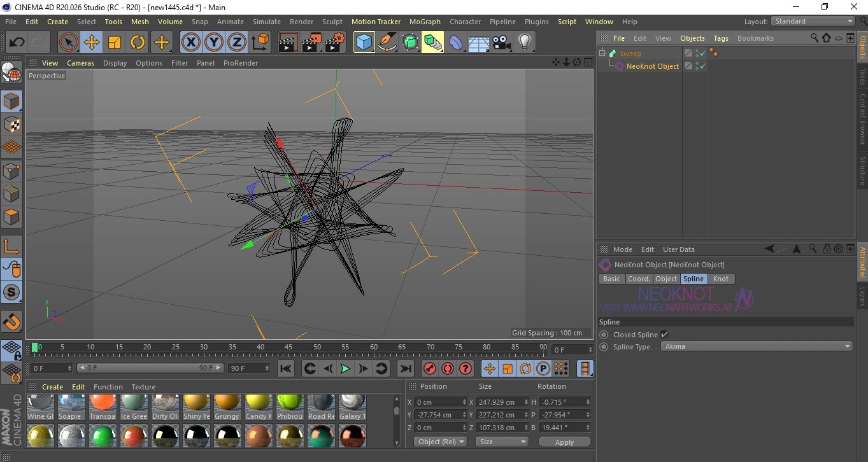Select the Rotate tool in top toolbar
The width and height of the screenshot is (868, 462).
coord(138,43)
